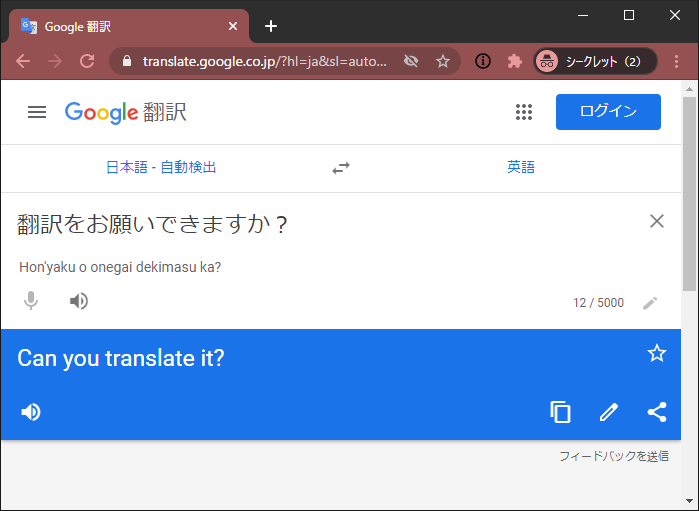Viewport: 699px width, 511px height.
Task: Swap source and target languages
Action: click(341, 168)
